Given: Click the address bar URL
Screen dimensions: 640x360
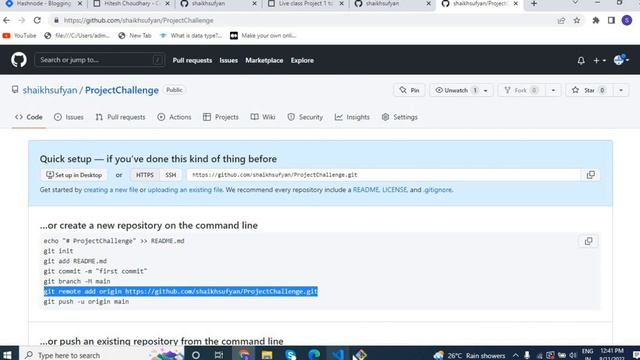Looking at the screenshot, I should coord(138,20).
